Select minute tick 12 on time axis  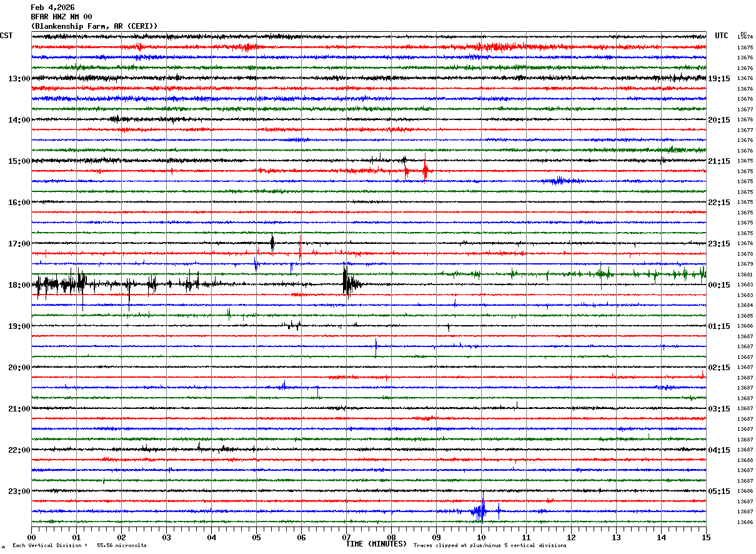point(571,537)
